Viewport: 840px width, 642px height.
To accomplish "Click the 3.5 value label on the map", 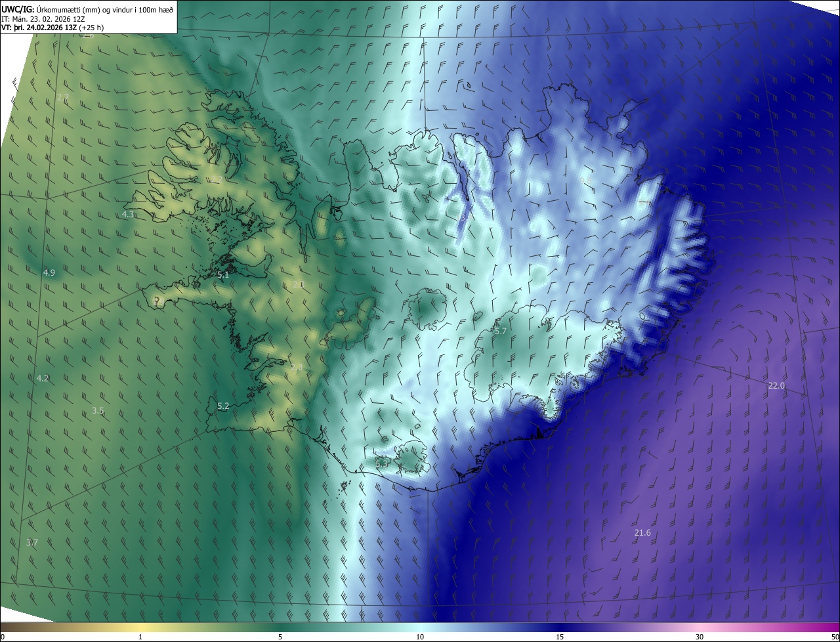I will [98, 411].
